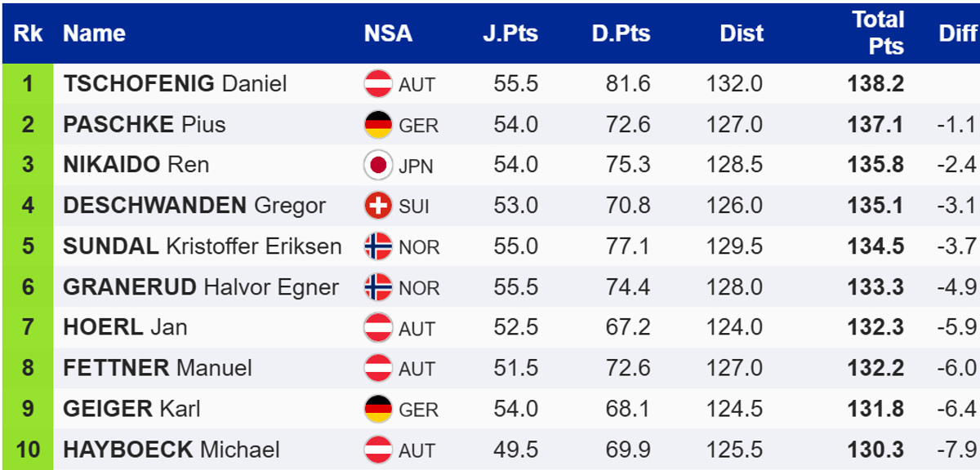Viewport: 980px width, 470px height.
Task: Open PASCHKE Pius athlete link
Action: click(145, 125)
